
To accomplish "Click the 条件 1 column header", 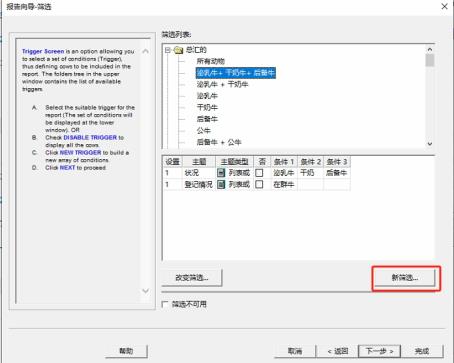I will pos(284,162).
